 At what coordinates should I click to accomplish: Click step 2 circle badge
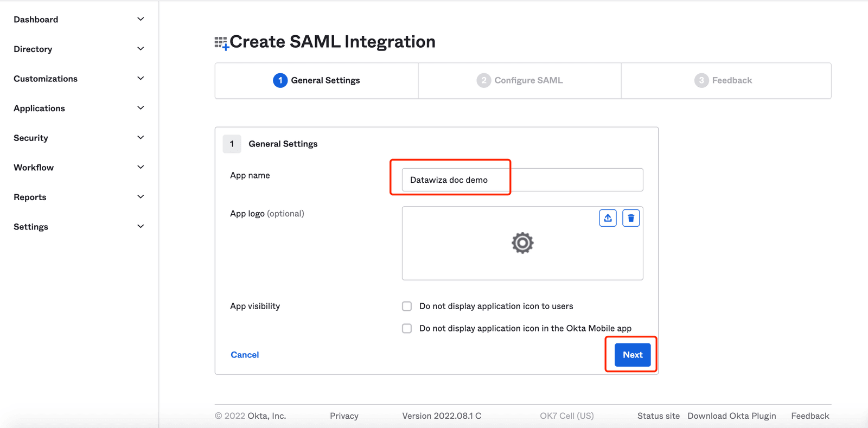coord(483,80)
